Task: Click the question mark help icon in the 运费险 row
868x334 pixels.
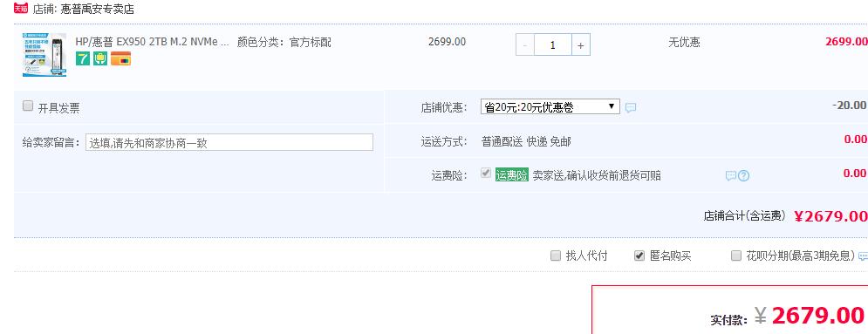Action: tap(744, 176)
